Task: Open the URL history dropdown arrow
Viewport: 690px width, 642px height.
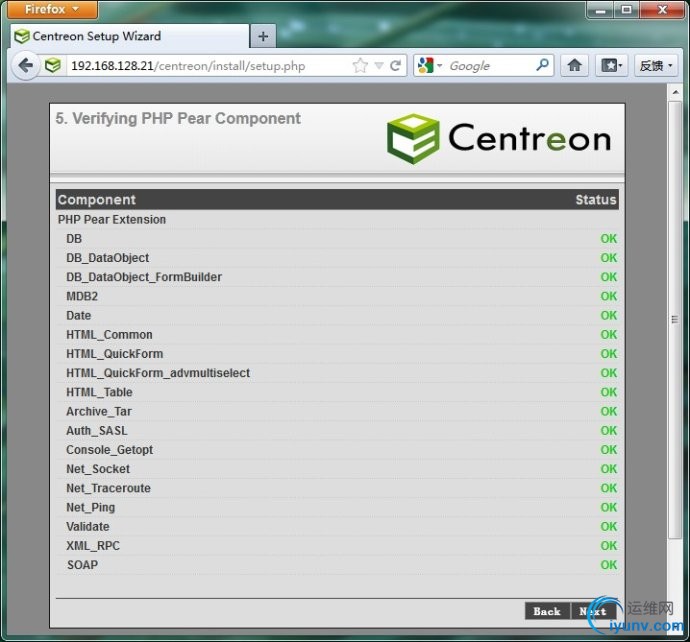Action: coord(379,66)
